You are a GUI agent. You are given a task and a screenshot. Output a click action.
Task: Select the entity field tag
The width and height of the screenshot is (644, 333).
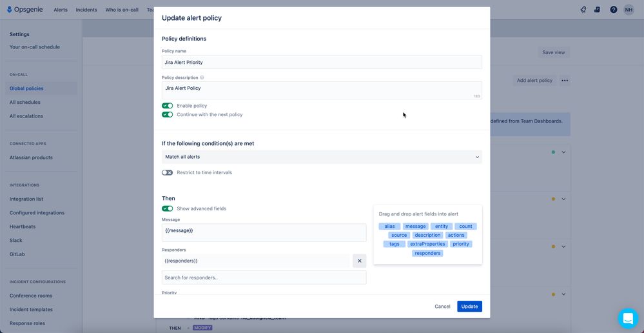[x=442, y=226]
